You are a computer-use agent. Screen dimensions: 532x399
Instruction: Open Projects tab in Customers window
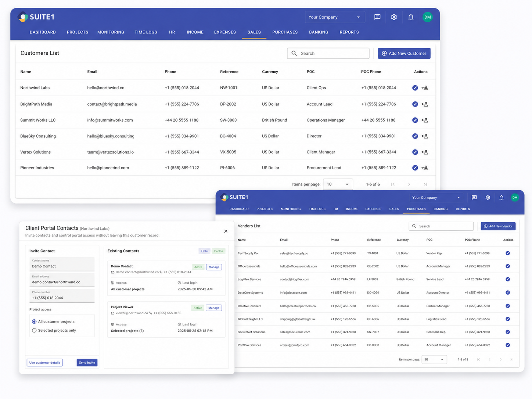click(78, 32)
